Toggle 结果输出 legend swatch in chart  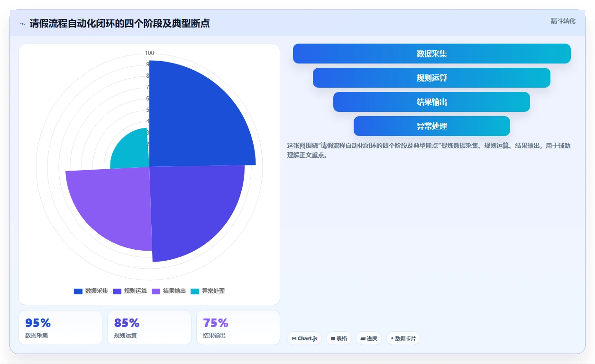click(x=156, y=291)
